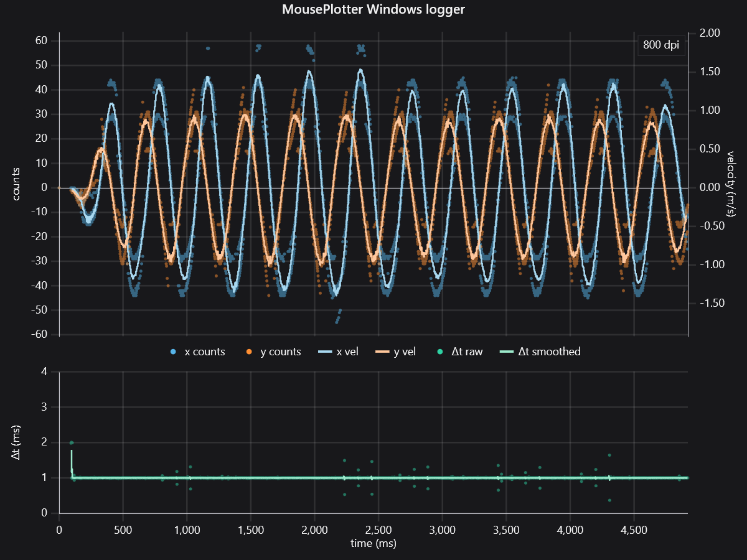This screenshot has width=747, height=560.
Task: Click the 0.00 velocity axis tick
Action: click(708, 187)
